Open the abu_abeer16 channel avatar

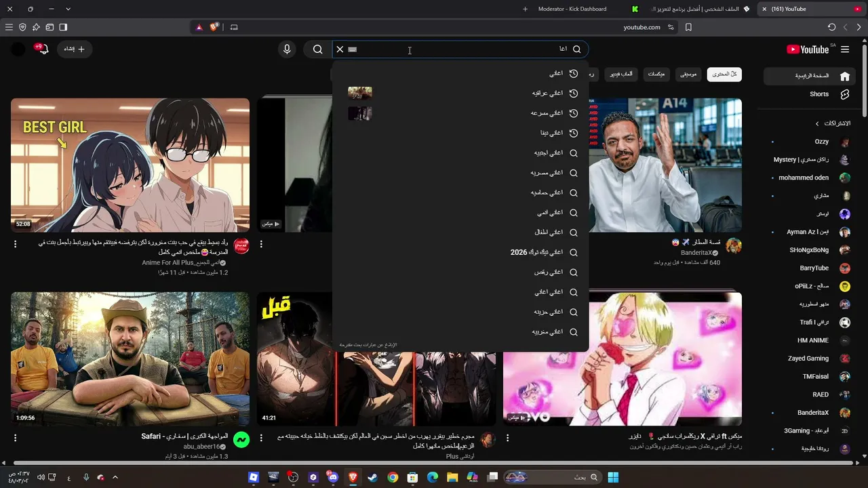tap(241, 440)
